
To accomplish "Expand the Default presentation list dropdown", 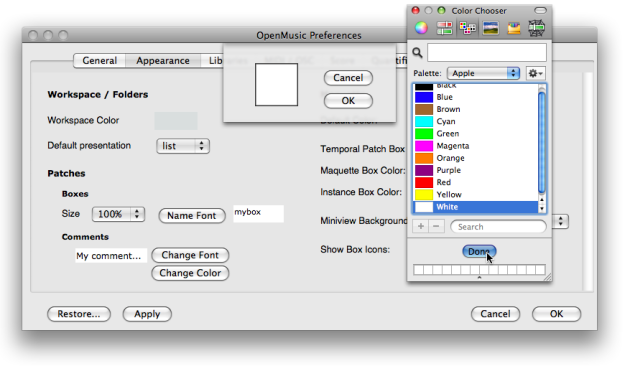I will [x=183, y=146].
